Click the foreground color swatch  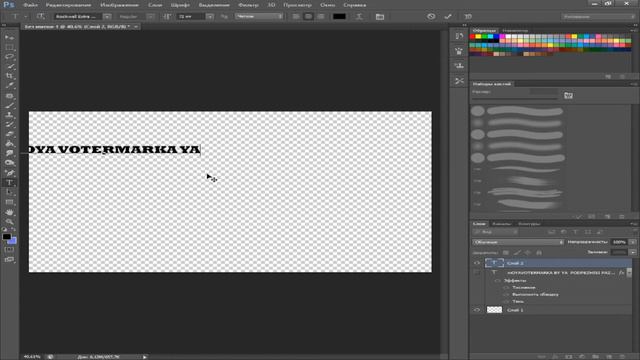tap(7, 237)
